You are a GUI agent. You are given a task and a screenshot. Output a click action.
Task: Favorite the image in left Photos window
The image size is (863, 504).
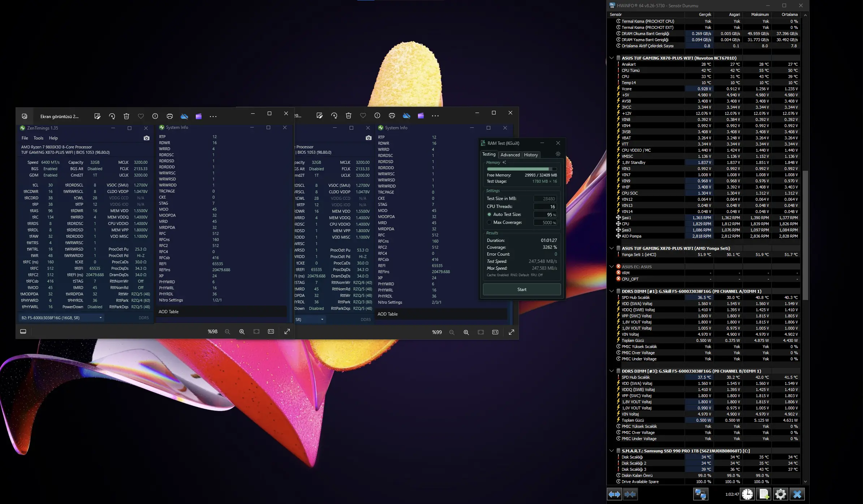click(141, 116)
